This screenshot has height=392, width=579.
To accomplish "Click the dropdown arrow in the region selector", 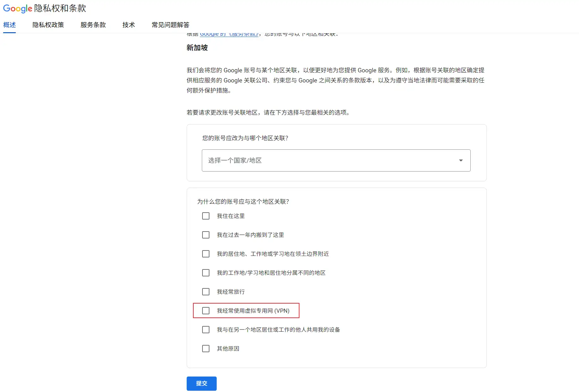I will tap(461, 160).
